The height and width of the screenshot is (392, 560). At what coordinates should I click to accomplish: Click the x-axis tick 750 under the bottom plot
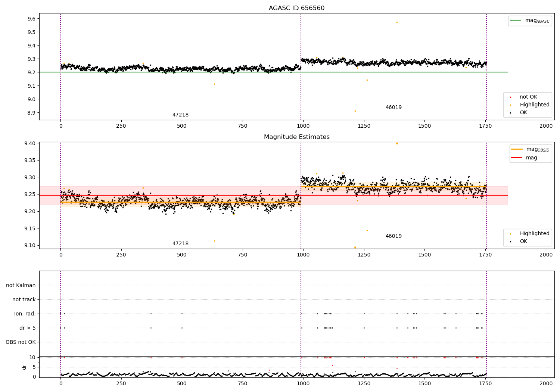point(243,383)
